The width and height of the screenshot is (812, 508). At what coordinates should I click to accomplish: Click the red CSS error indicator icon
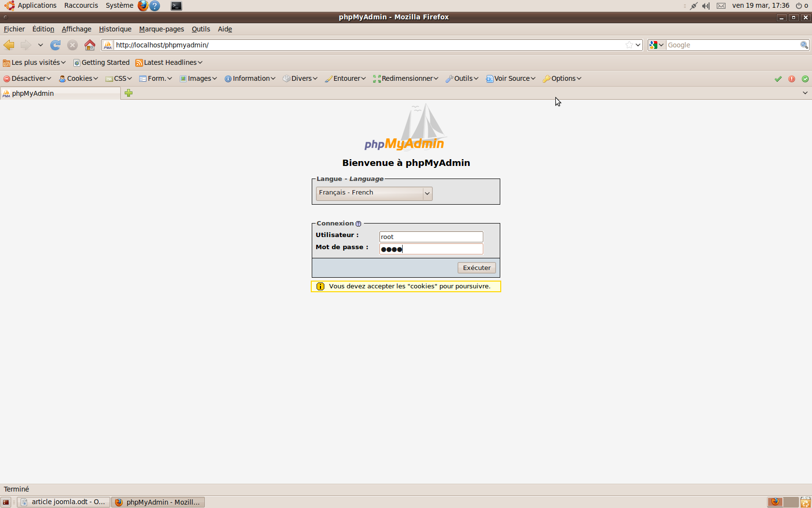pyautogui.click(x=792, y=79)
